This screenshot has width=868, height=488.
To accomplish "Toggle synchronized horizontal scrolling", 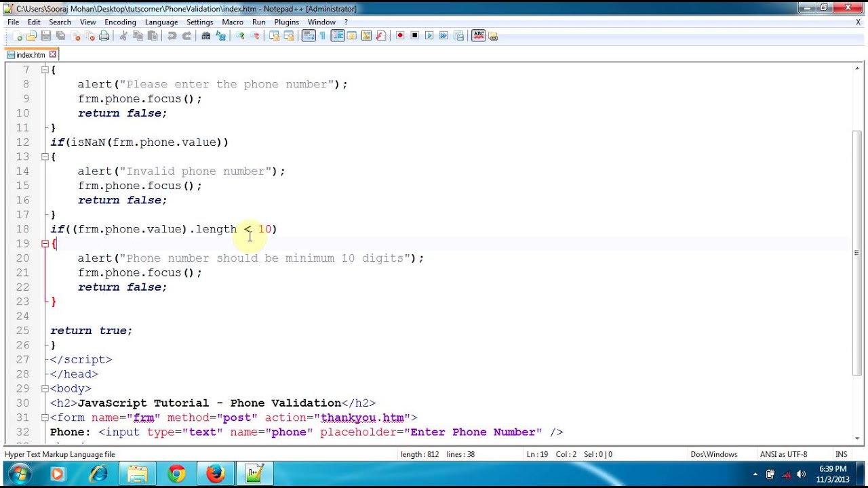I will click(290, 35).
